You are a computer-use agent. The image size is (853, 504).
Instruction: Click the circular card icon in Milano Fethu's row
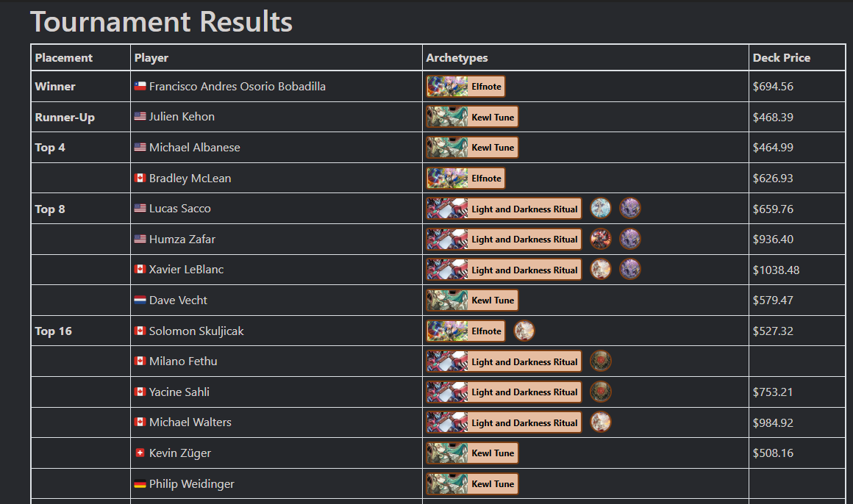coord(601,361)
